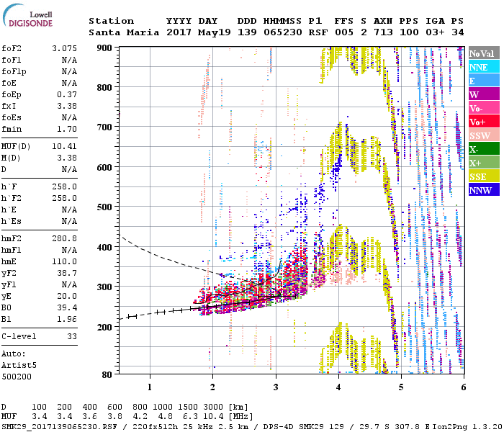The height and width of the screenshot is (432, 504).
Task: Click the X+ light green legend swatch
Action: [x=484, y=163]
